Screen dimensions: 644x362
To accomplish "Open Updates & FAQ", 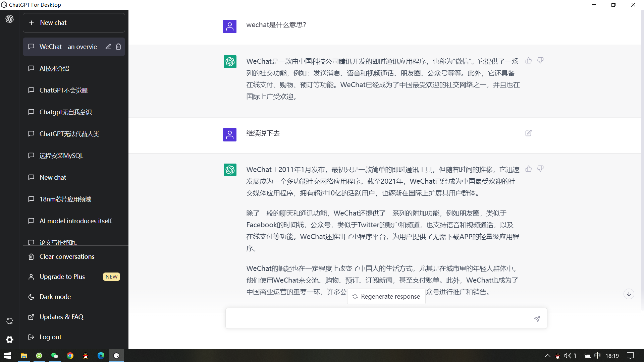I will (61, 317).
